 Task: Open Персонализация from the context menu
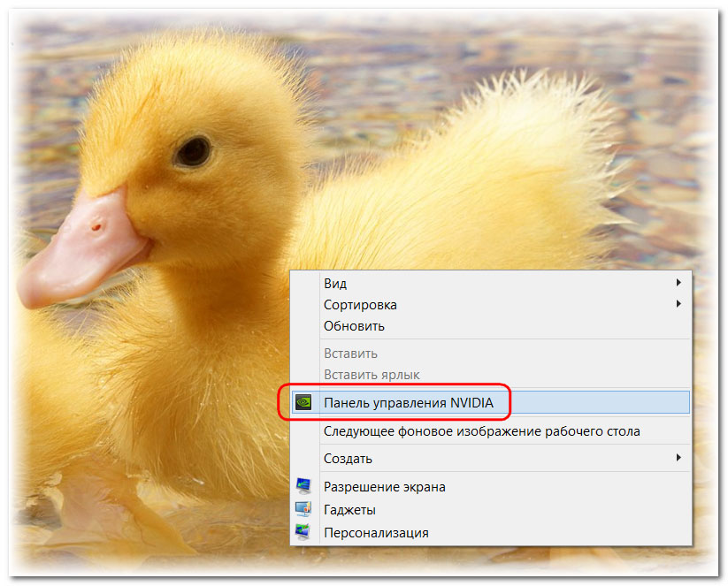pyautogui.click(x=491, y=533)
